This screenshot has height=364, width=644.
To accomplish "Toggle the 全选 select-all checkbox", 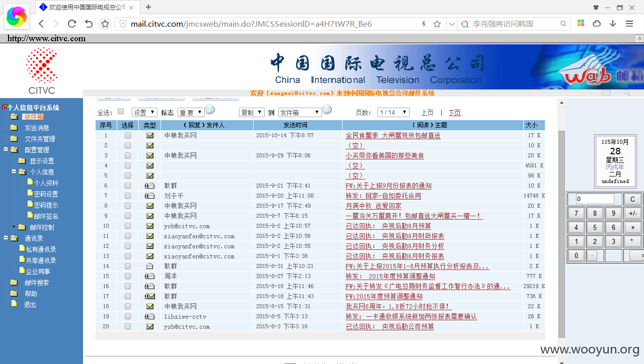I will tap(121, 112).
